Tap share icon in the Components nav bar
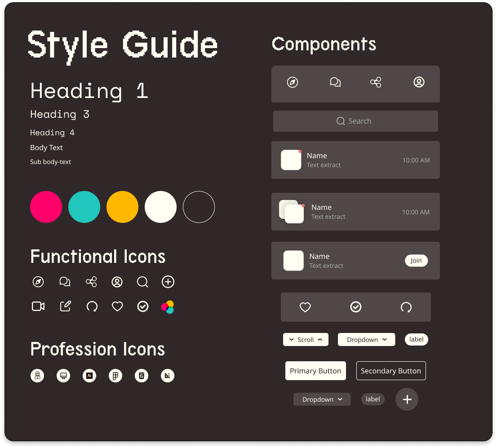This screenshot has width=497, height=448. (x=376, y=82)
